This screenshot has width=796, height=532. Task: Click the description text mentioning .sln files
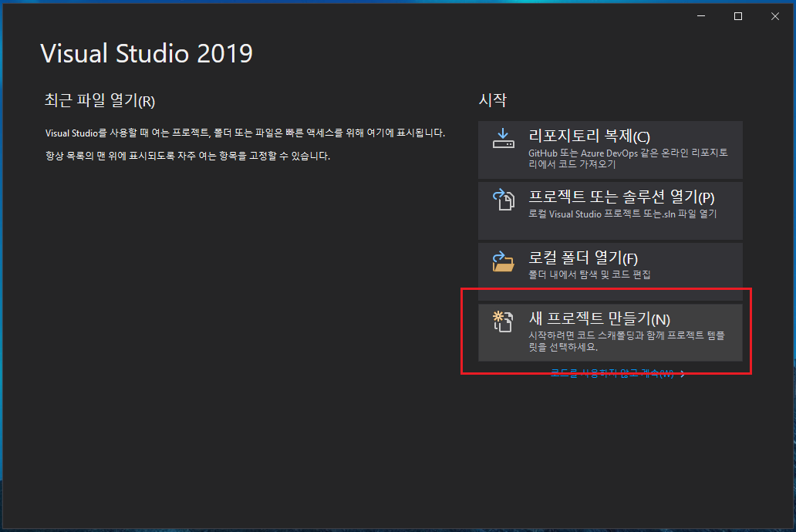pos(622,214)
